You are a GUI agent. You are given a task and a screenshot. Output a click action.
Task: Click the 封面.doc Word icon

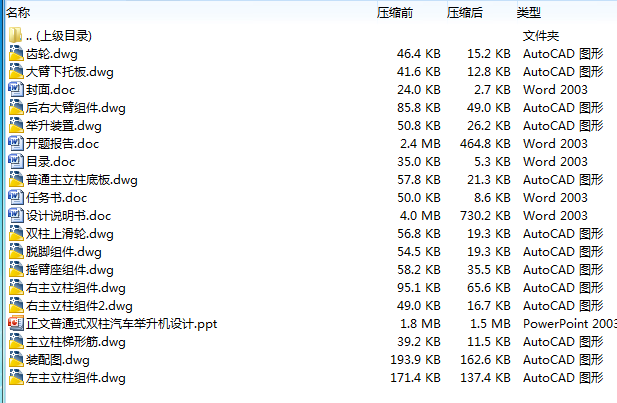point(16,89)
